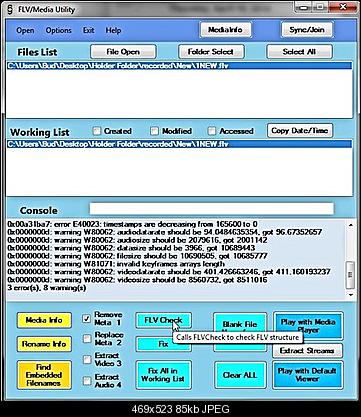The height and width of the screenshot is (417, 361).
Task: Click the FLV/Media Utility title bar app icon
Action: (9, 9)
